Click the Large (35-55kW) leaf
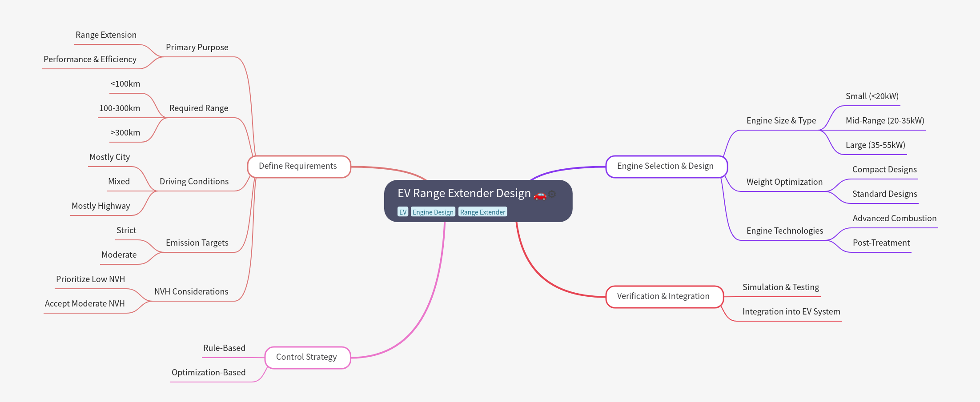 click(x=876, y=145)
